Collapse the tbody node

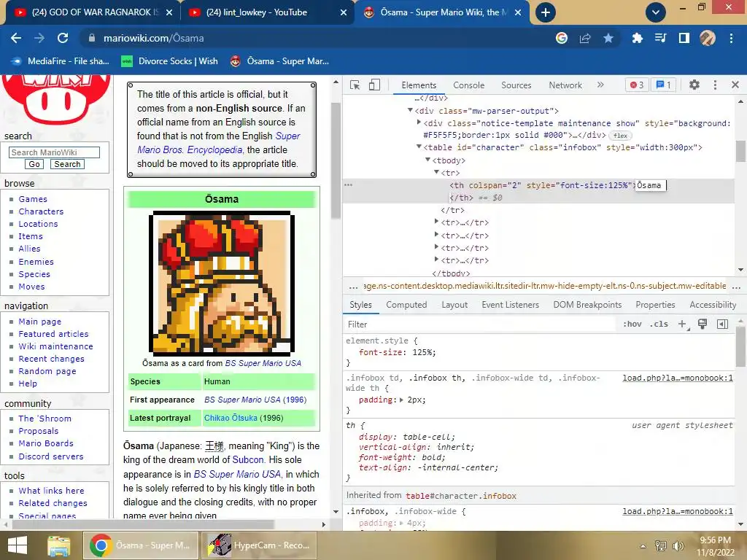[427, 160]
